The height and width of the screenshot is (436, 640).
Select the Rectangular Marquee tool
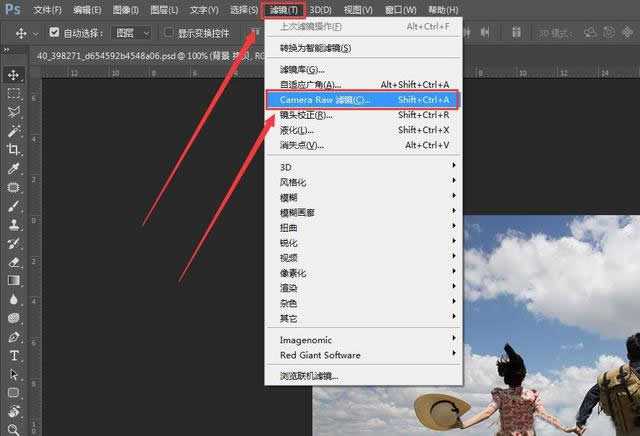14,93
